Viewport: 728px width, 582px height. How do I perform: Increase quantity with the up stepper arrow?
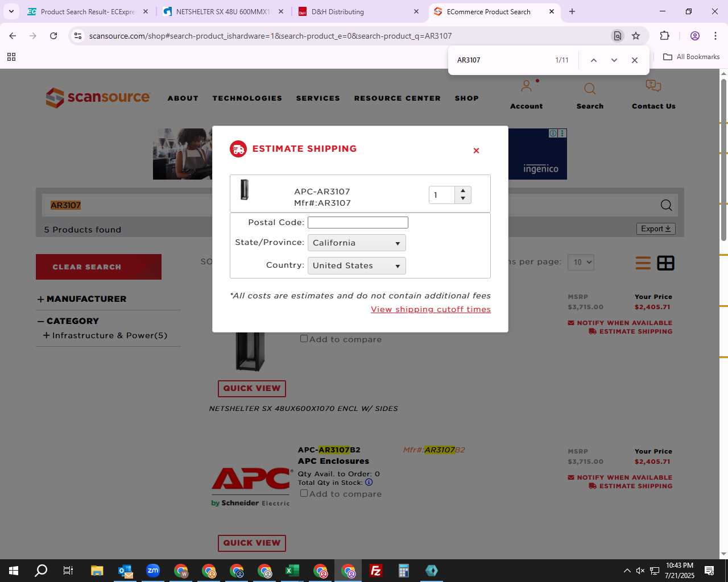pyautogui.click(x=463, y=191)
